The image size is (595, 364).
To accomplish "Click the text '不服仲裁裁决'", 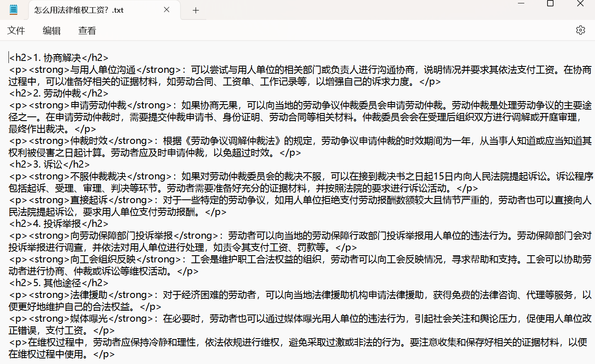I will pyautogui.click(x=98, y=176).
